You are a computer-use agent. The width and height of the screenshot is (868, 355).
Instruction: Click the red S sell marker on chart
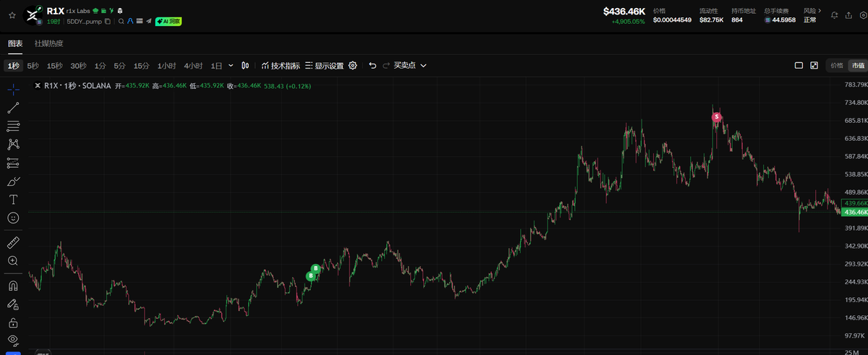pos(717,116)
